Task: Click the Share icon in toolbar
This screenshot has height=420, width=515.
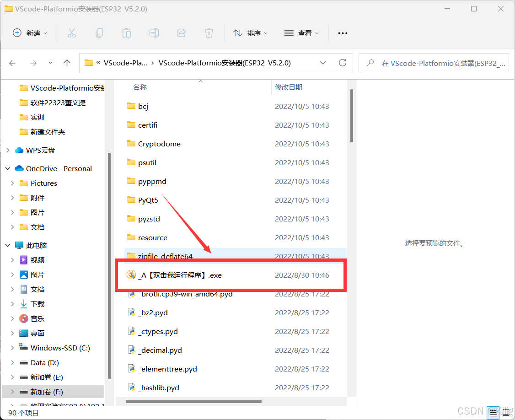Action: pos(182,33)
